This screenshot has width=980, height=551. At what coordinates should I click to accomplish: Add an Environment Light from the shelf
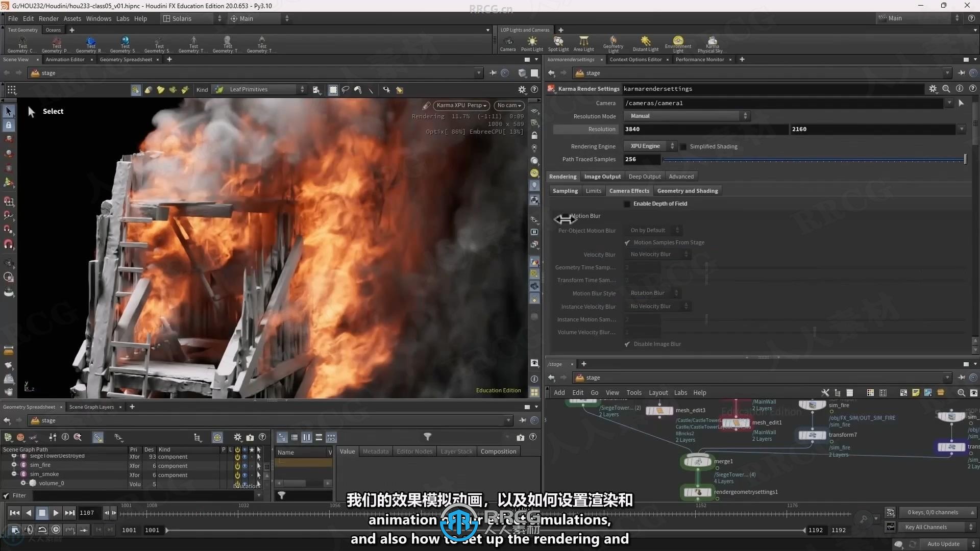678,44
